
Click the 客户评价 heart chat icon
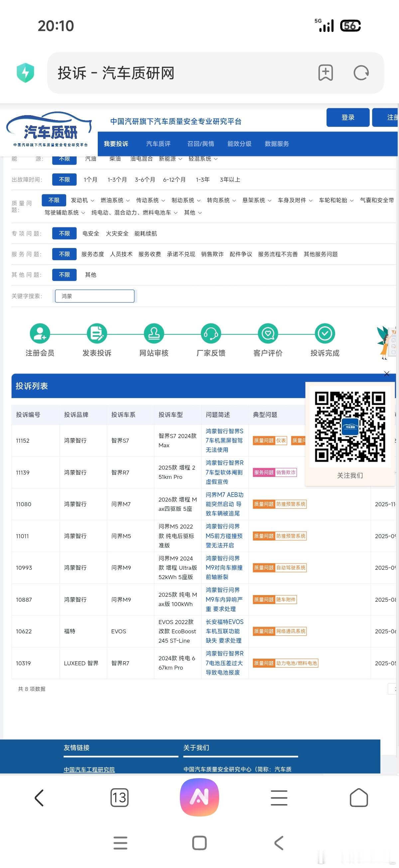click(x=268, y=333)
